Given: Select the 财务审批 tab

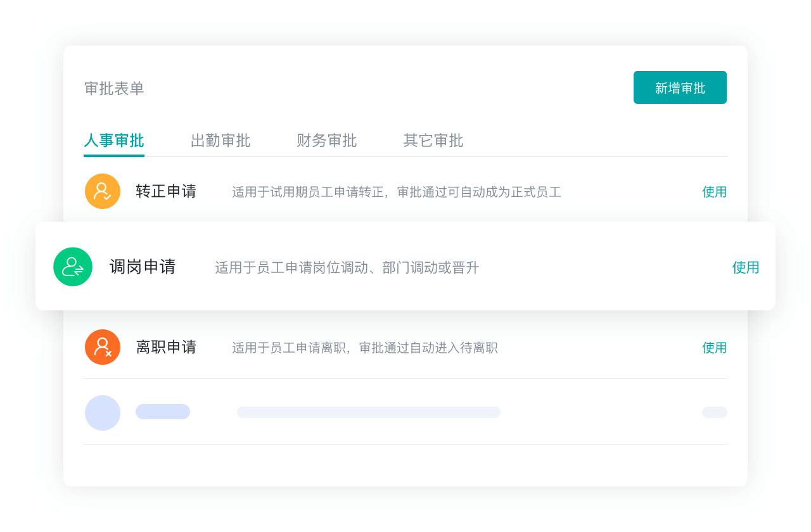Looking at the screenshot, I should tap(327, 141).
